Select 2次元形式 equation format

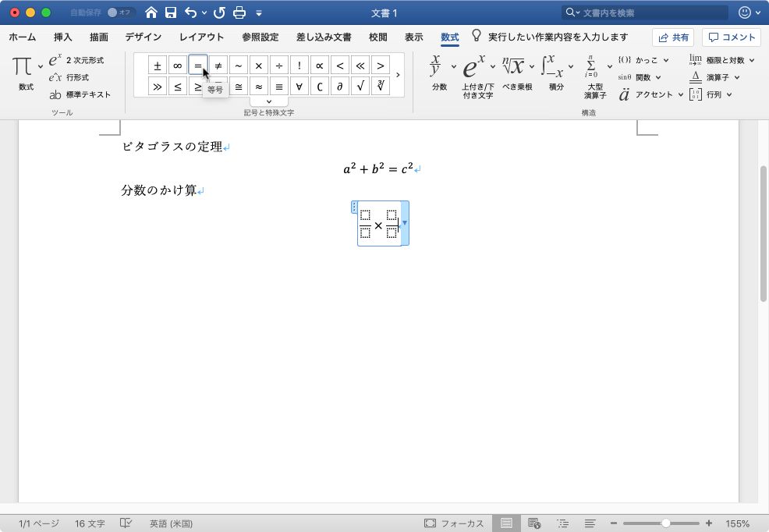coord(76,60)
